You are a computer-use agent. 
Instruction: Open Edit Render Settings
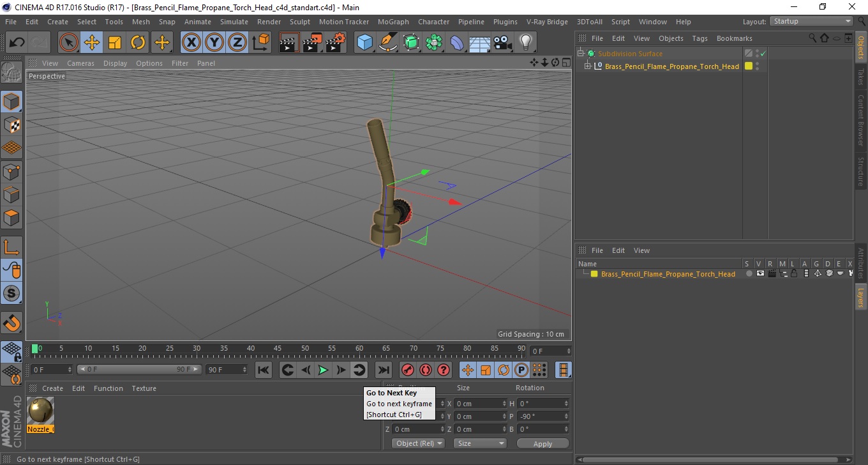(336, 43)
